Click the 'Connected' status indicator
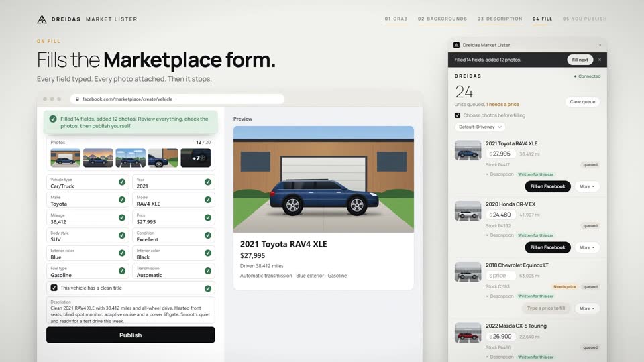Image resolution: width=644 pixels, height=362 pixels. click(x=588, y=76)
